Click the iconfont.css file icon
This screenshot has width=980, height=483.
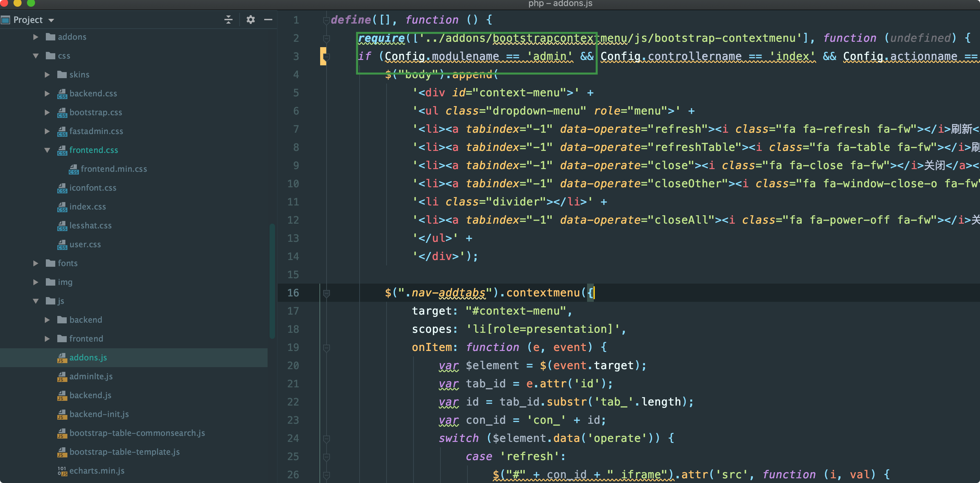point(62,188)
